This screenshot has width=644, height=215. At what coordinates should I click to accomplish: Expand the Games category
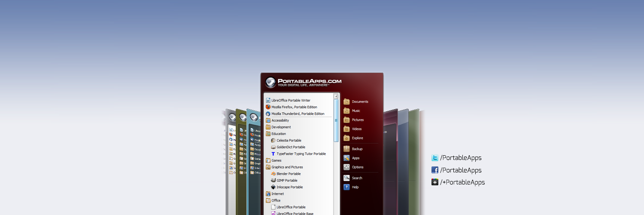(x=274, y=160)
